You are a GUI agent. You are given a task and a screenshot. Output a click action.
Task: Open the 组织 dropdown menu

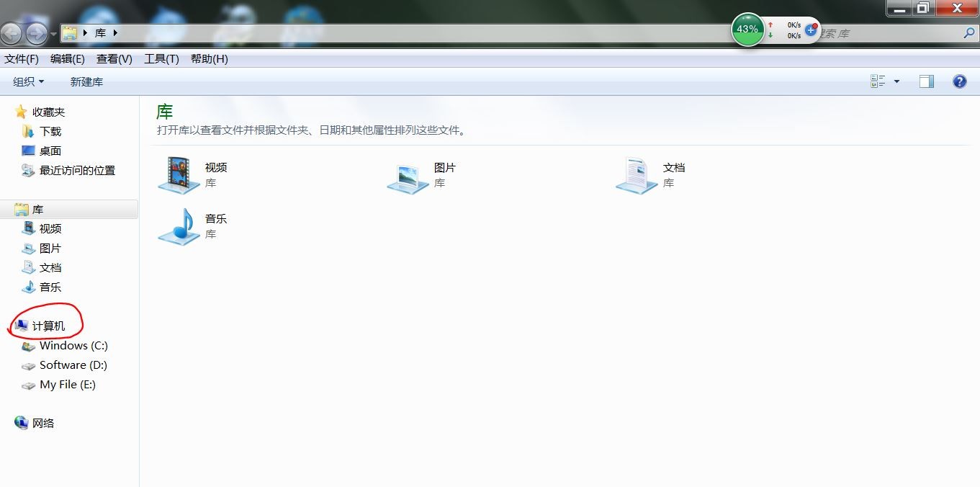tap(29, 81)
